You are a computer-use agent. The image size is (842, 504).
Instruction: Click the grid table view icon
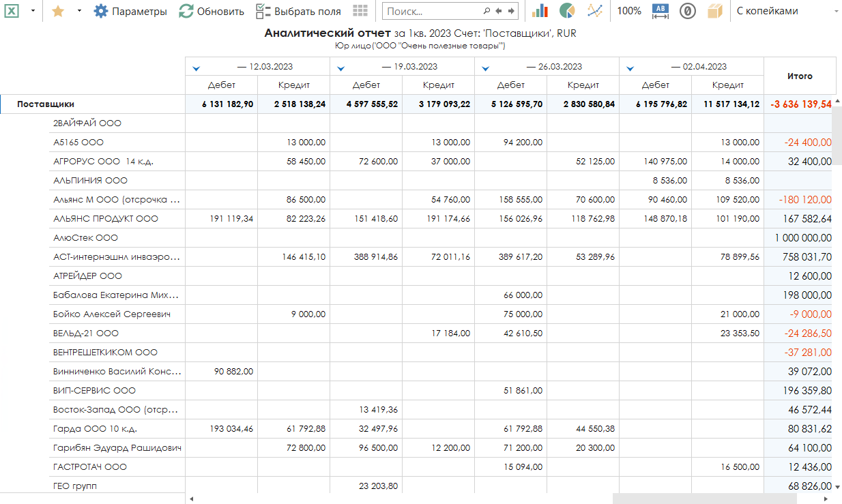(360, 11)
